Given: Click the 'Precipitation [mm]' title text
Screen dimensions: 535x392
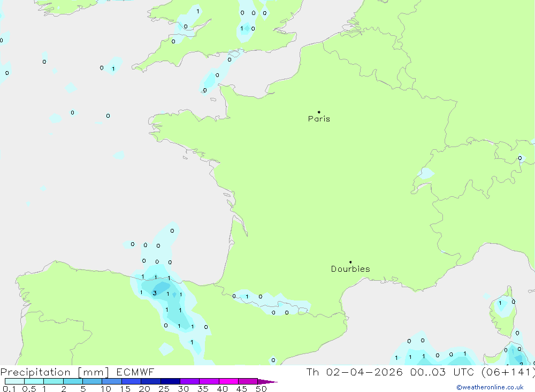Looking at the screenshot, I should [x=55, y=372].
